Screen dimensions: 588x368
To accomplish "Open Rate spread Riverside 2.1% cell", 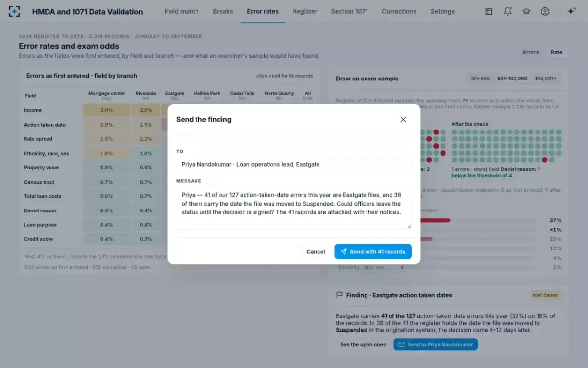I will [x=146, y=139].
